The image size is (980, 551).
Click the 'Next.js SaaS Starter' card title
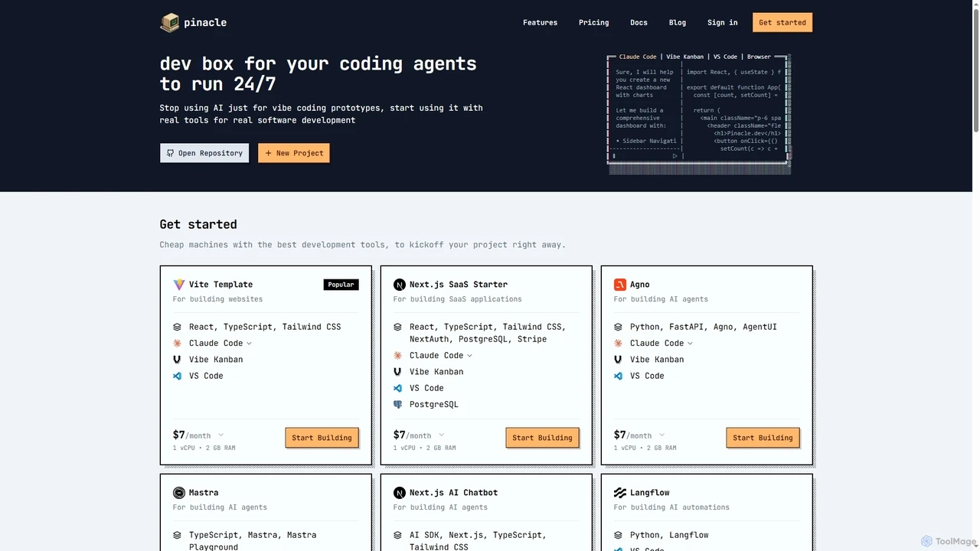point(459,285)
